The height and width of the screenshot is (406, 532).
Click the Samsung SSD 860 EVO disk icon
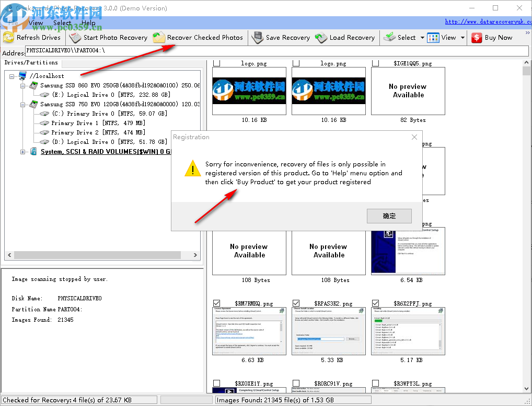[x=33, y=85]
